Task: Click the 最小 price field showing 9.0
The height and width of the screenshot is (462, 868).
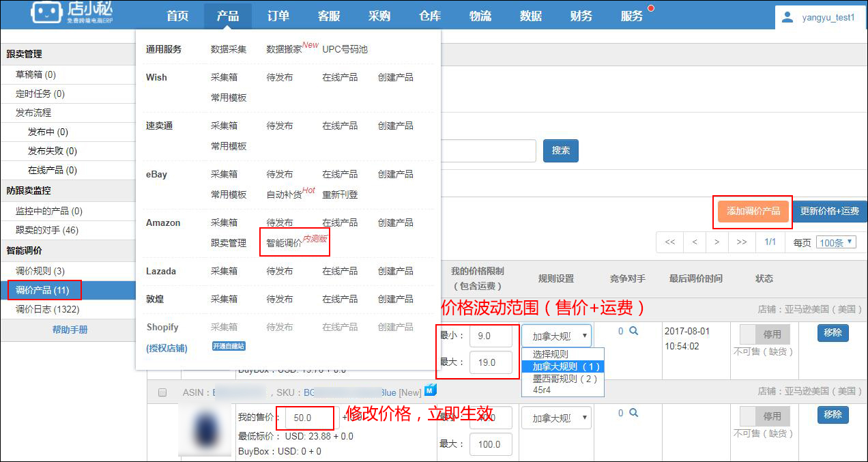Action: [491, 336]
